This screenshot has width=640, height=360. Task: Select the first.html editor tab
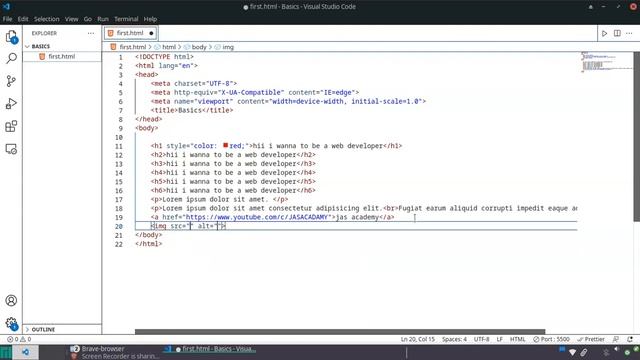[x=130, y=33]
